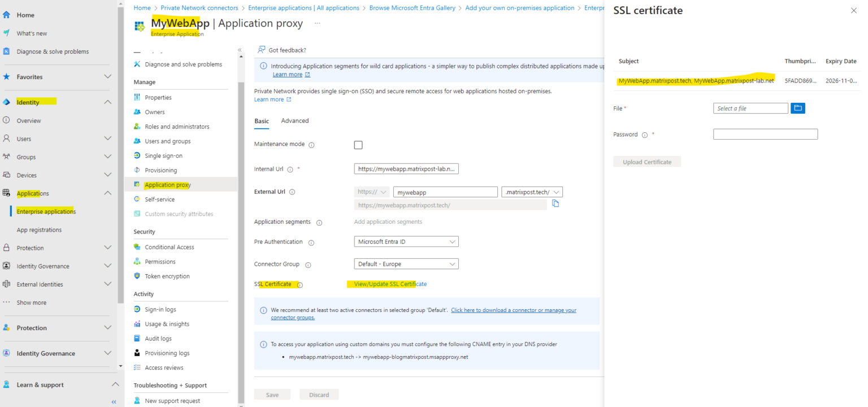
Task: Select the Basic tab
Action: click(261, 120)
